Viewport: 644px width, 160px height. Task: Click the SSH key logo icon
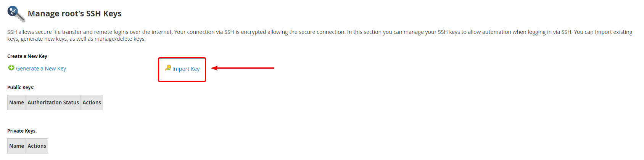coord(16,14)
